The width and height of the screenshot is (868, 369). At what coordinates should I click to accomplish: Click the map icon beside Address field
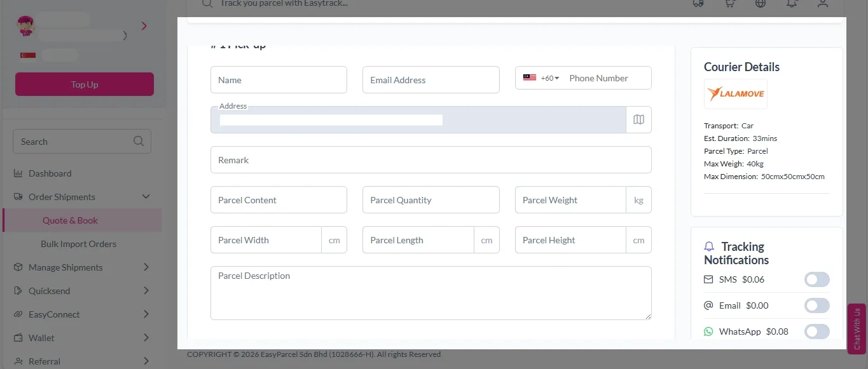coord(638,119)
